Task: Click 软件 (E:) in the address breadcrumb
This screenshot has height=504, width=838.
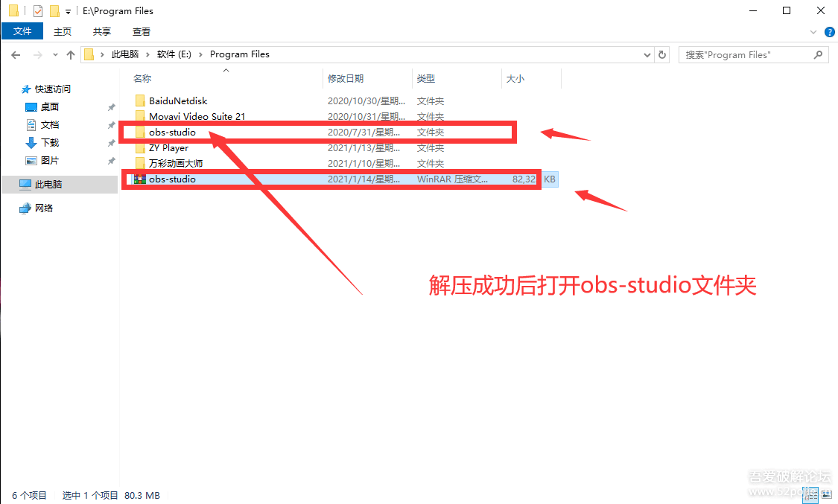Action: [x=174, y=54]
